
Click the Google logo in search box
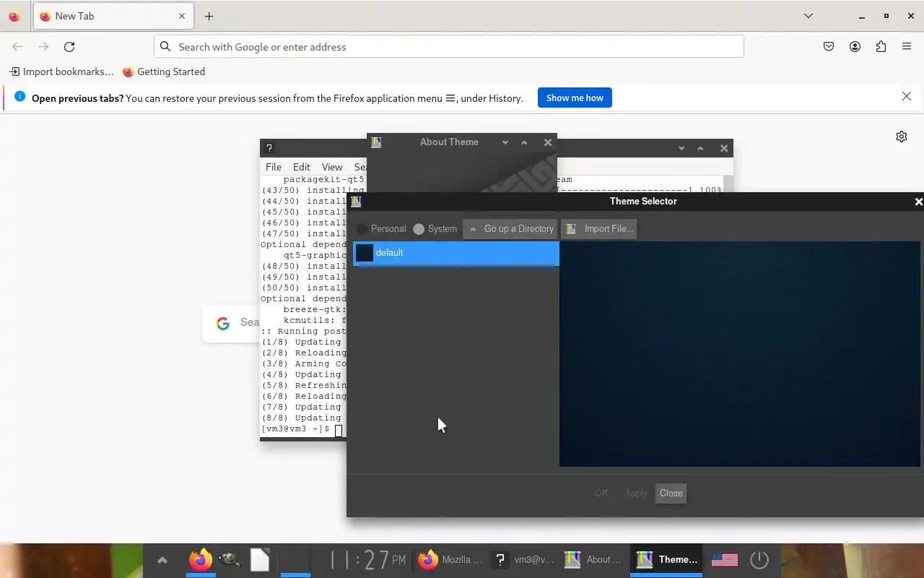[x=223, y=323]
